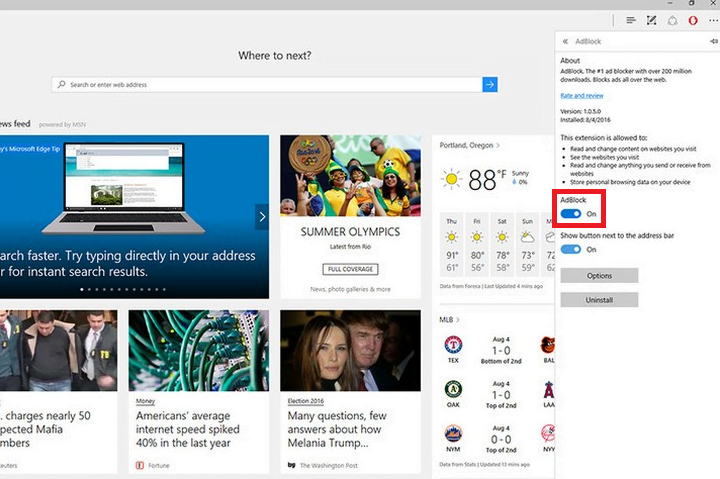Click 'Installed: 8/4/2016' text
Image resolution: width=720 pixels, height=479 pixels.
585,120
